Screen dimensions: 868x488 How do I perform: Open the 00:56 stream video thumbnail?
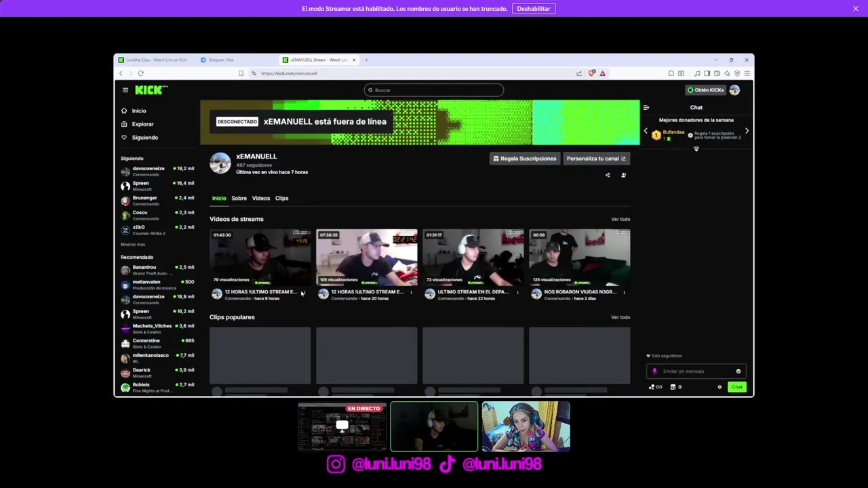(x=580, y=258)
